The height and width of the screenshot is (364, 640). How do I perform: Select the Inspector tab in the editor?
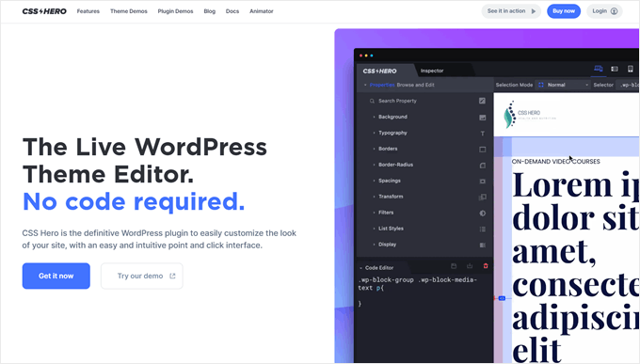tap(432, 71)
